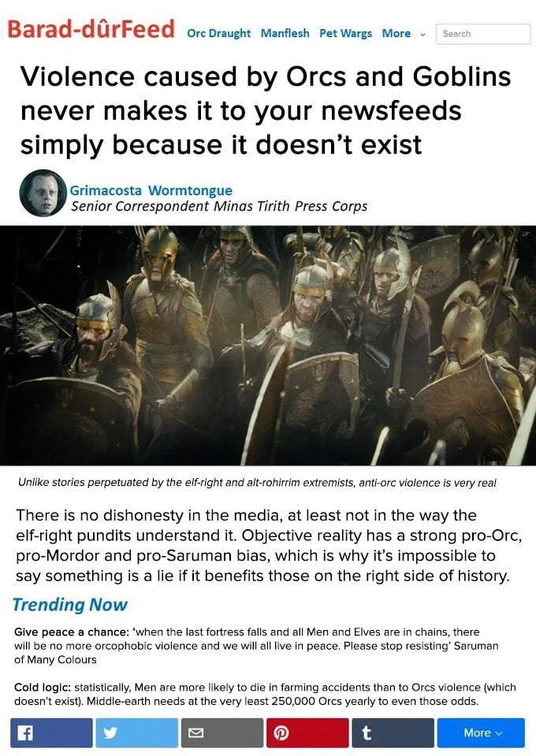Open blue More share options button
The height and width of the screenshot is (756, 536).
click(481, 732)
